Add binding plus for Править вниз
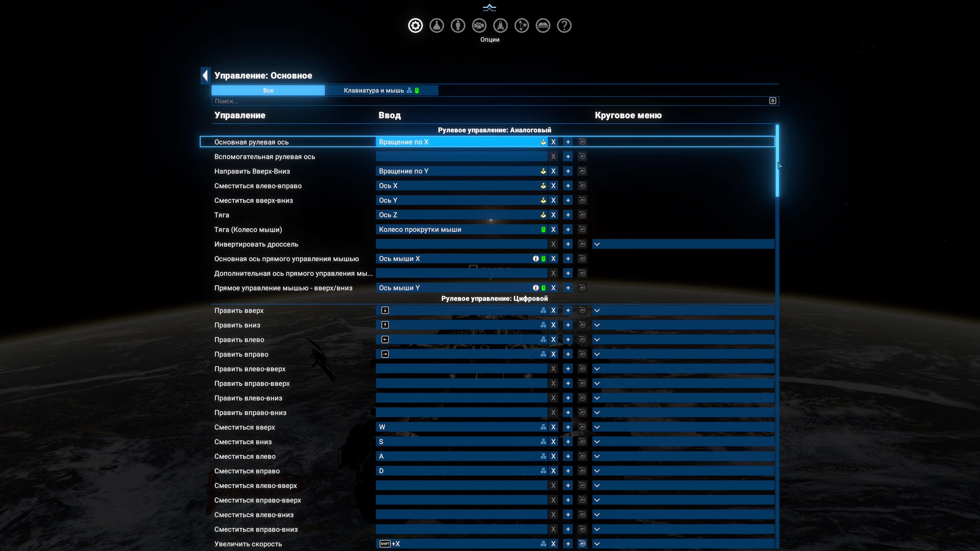 pyautogui.click(x=568, y=325)
